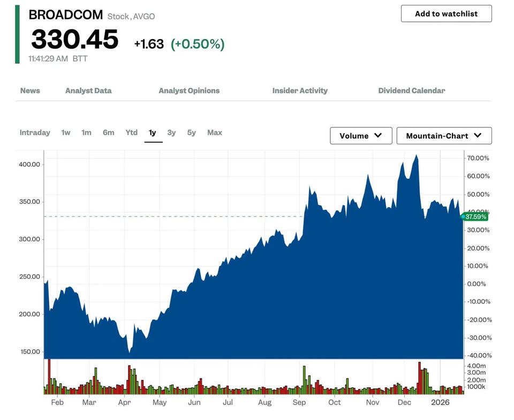Select the Intraday chart range

(x=35, y=133)
